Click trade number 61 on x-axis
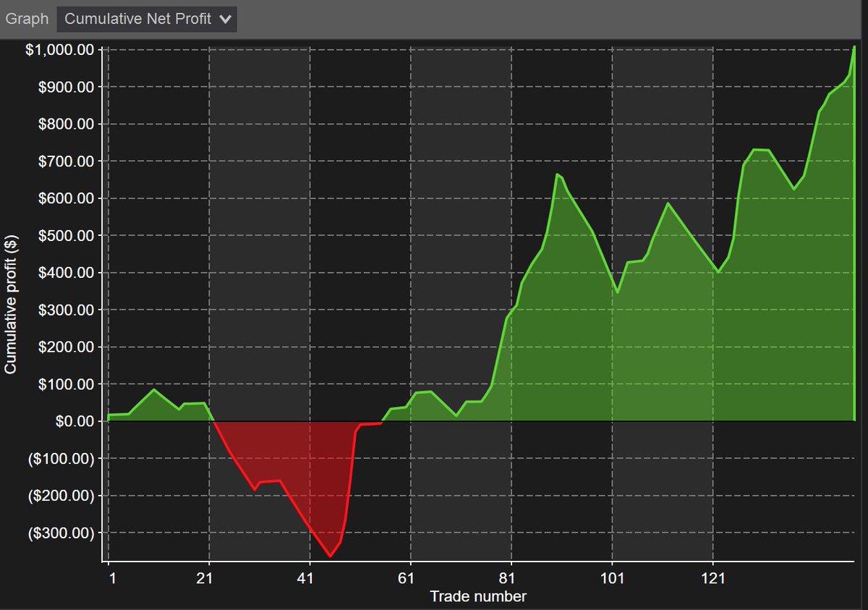This screenshot has height=610, width=868. (408, 578)
